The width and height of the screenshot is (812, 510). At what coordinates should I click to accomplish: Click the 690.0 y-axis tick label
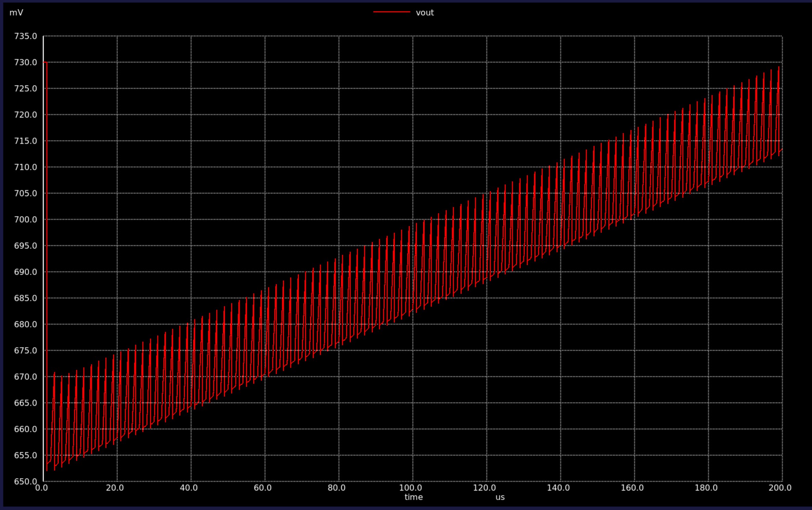25,272
